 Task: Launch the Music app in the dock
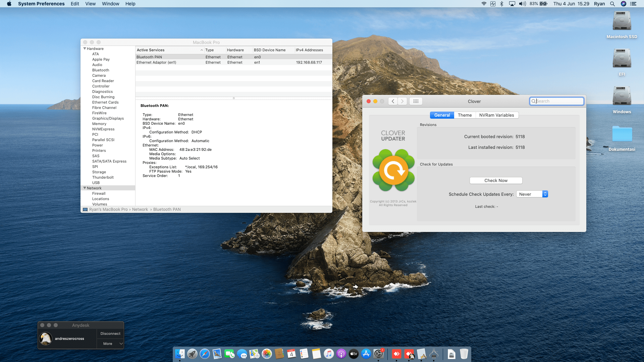pos(329,354)
